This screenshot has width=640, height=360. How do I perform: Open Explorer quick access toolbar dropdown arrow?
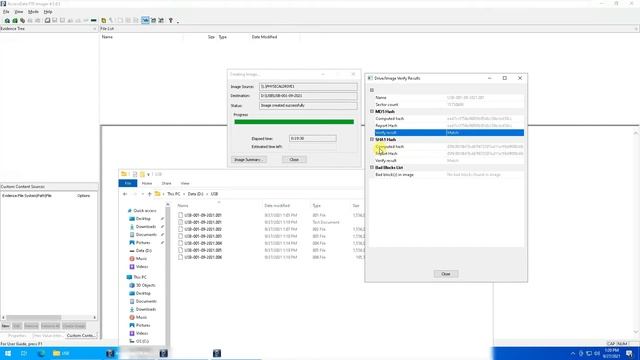pyautogui.click(x=149, y=175)
